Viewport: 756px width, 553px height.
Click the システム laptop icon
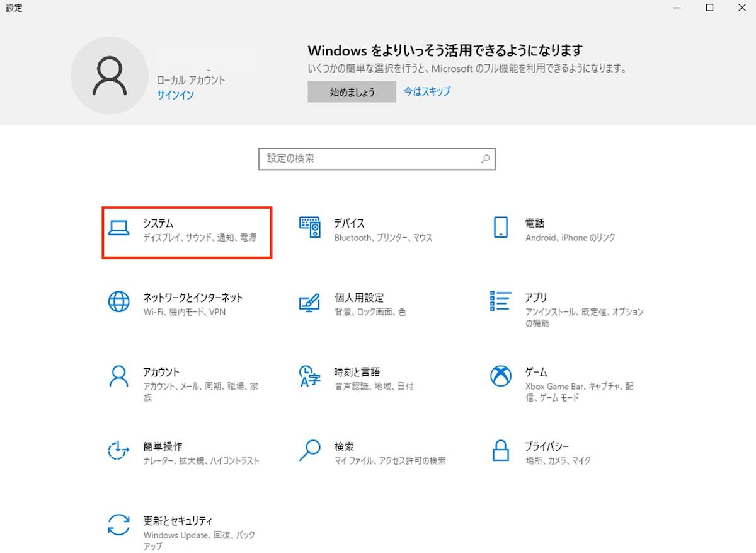[118, 228]
